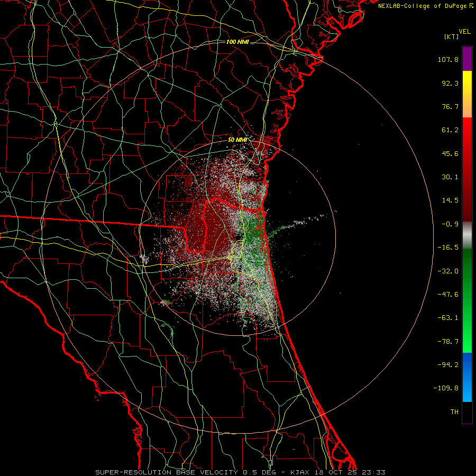Click the -78.7 velocity scale value
Image resolution: width=476 pixels, height=476 pixels.
448,342
